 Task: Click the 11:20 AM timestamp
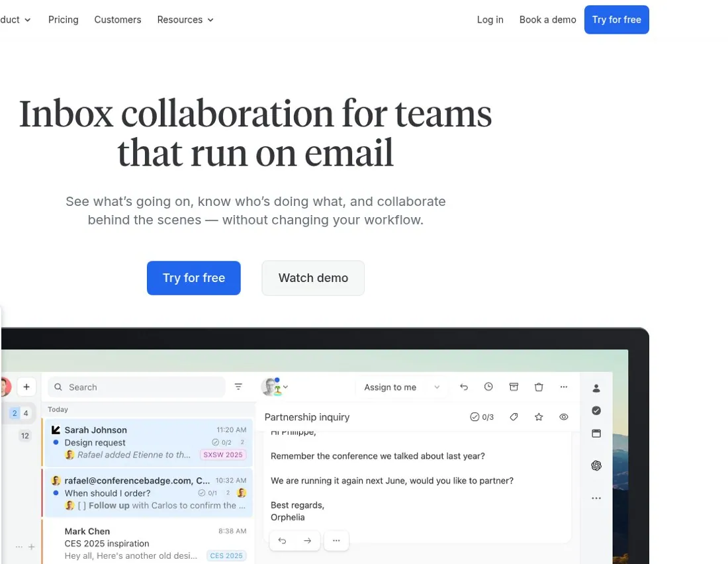(x=231, y=430)
